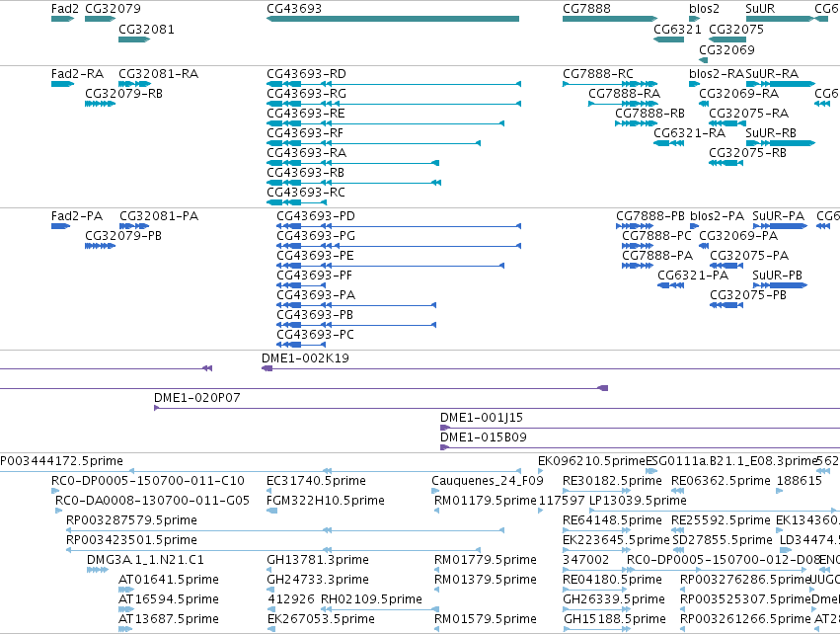Select BAC clone DME1-015B09
840x634 pixels.
click(641, 447)
